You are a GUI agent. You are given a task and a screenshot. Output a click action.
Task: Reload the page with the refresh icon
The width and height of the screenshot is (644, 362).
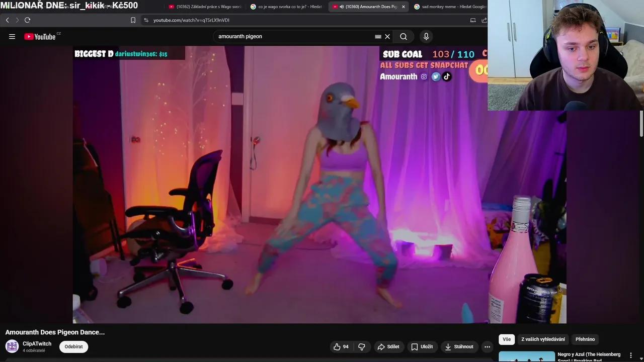[x=27, y=20]
